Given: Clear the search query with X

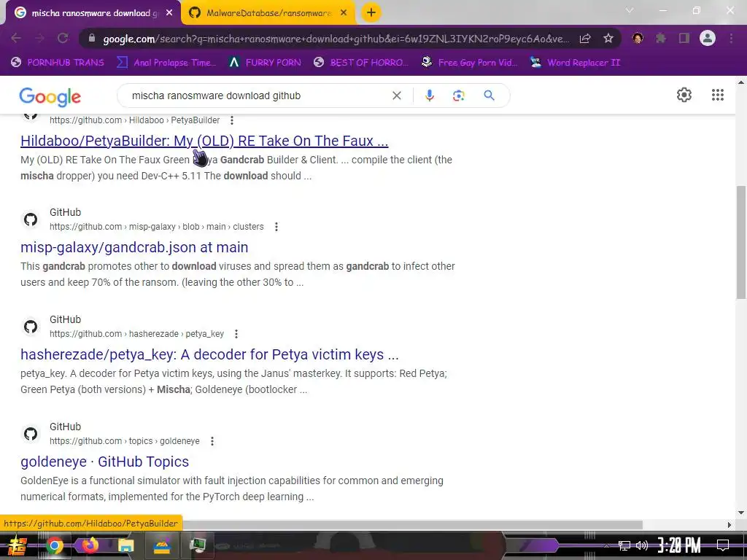Looking at the screenshot, I should 396,96.
